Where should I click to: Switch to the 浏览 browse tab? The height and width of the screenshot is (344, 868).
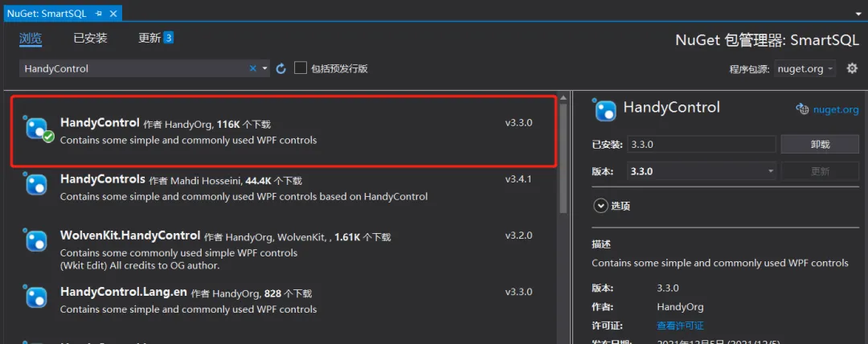tap(31, 39)
